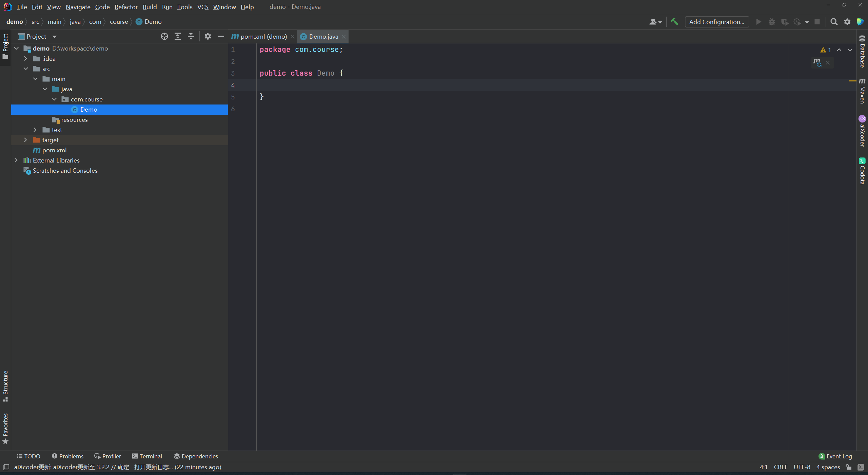Click Add Configuration button
This screenshot has height=475, width=868.
click(x=716, y=22)
